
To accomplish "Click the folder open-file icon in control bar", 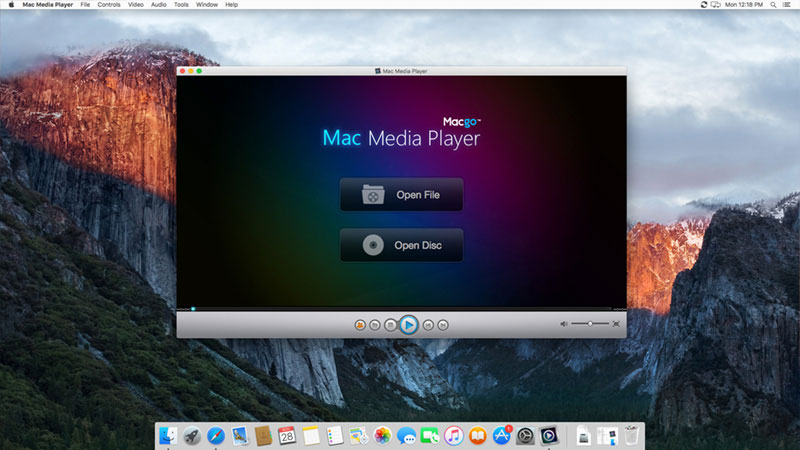I will click(374, 325).
